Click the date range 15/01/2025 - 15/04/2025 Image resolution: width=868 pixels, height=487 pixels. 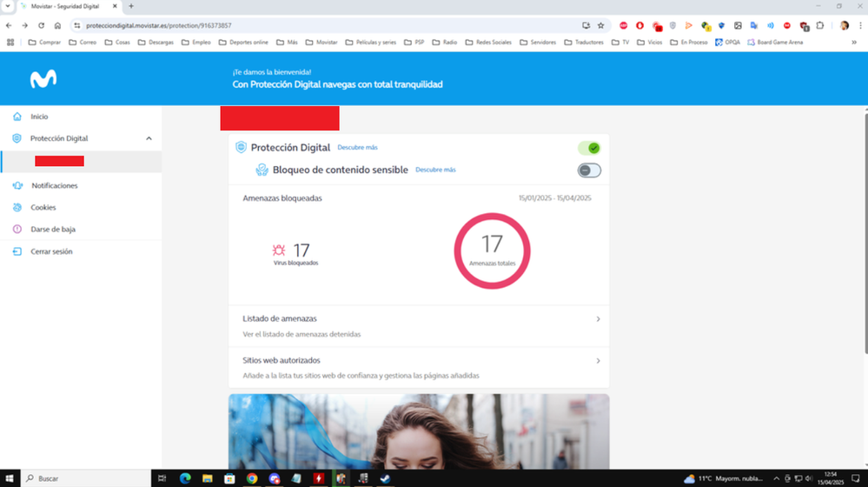(x=554, y=197)
